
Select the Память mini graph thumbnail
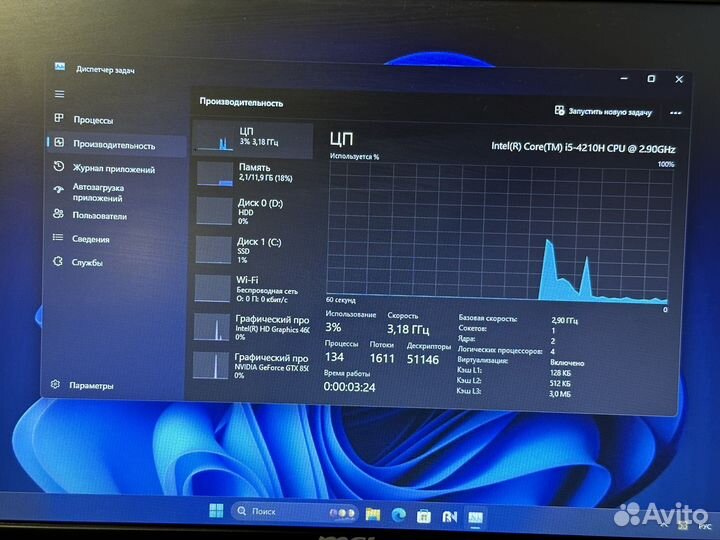pyautogui.click(x=215, y=174)
